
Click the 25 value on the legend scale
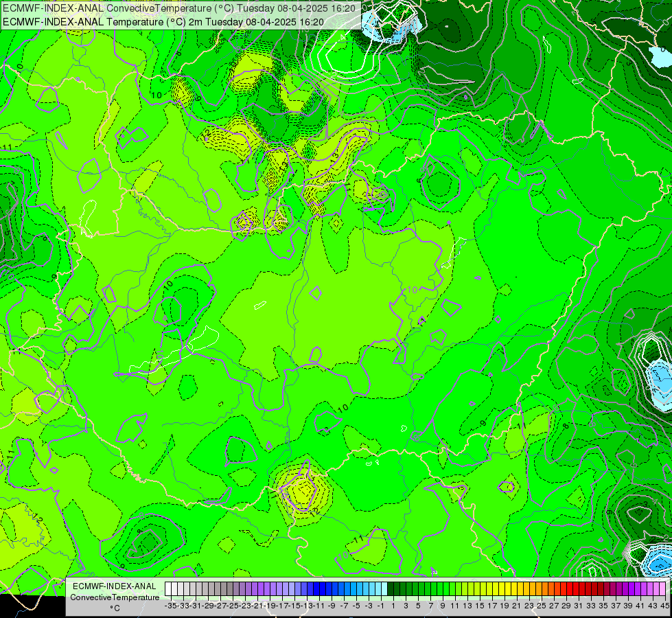[542, 606]
